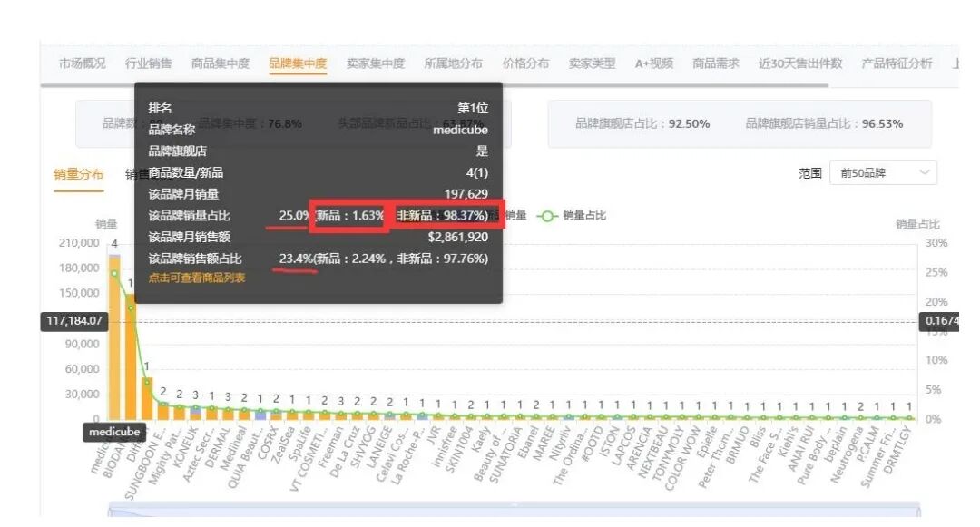The image size is (980, 527).
Task: Click the Kiehl's brand label
Action: (x=788, y=442)
